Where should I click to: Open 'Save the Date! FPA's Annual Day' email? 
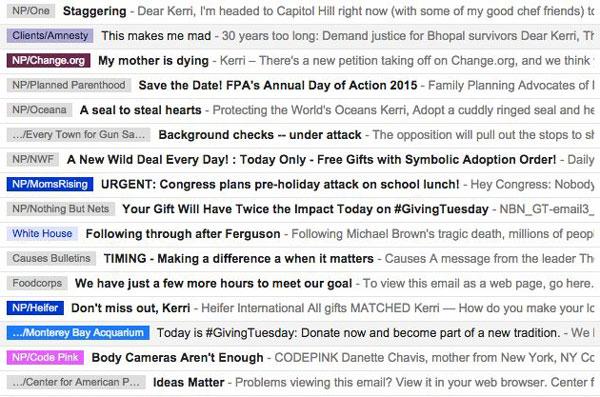pyautogui.click(x=278, y=85)
